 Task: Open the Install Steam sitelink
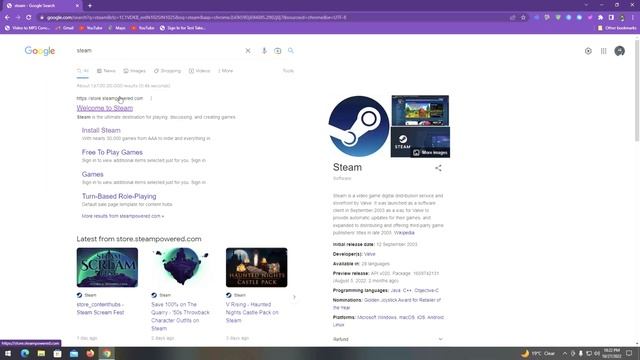pos(101,130)
